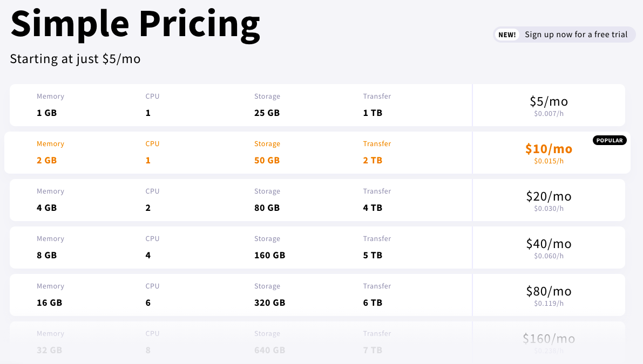Click the $0.007/h hourly rate
The image size is (643, 364).
tap(549, 114)
